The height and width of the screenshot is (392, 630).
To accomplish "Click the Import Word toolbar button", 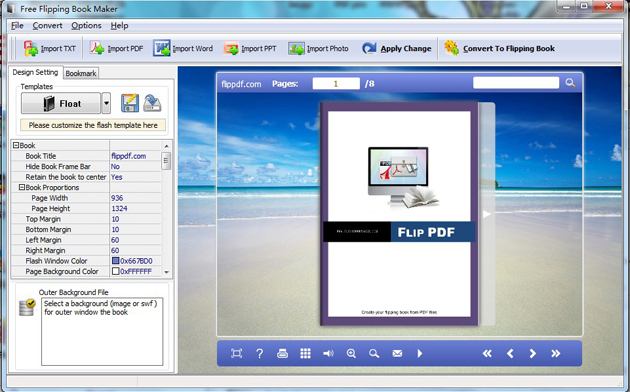I will (x=183, y=49).
